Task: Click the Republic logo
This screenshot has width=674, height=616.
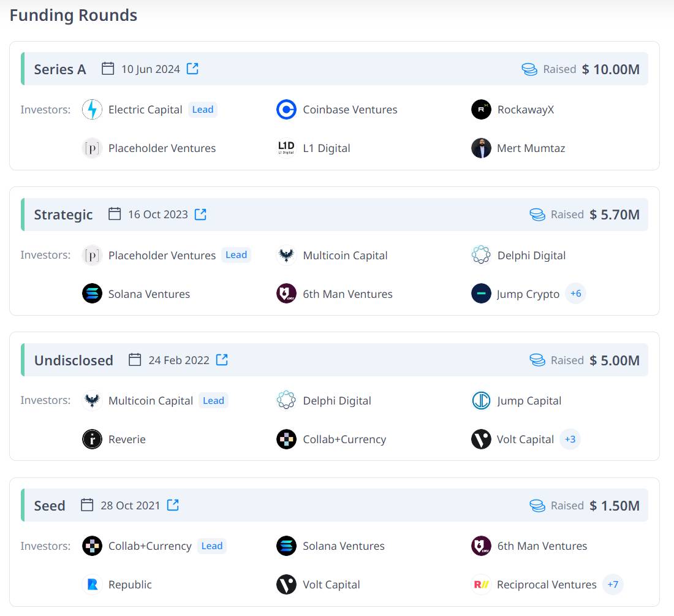Action: (x=92, y=585)
